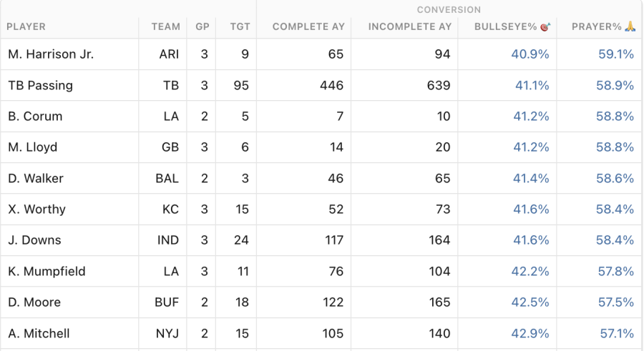Select the B. Corum player name

35,117
